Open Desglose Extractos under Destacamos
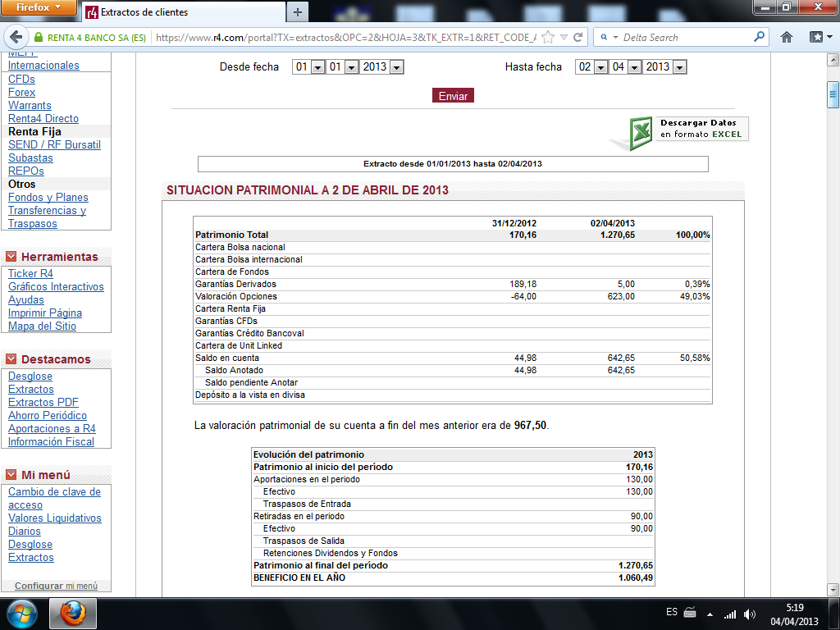The image size is (840, 630). pyautogui.click(x=31, y=382)
